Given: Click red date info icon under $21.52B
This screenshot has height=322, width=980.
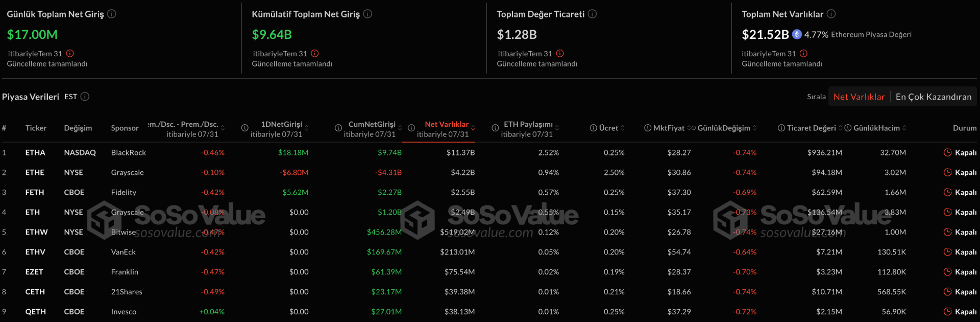Looking at the screenshot, I should pyautogui.click(x=803, y=53).
